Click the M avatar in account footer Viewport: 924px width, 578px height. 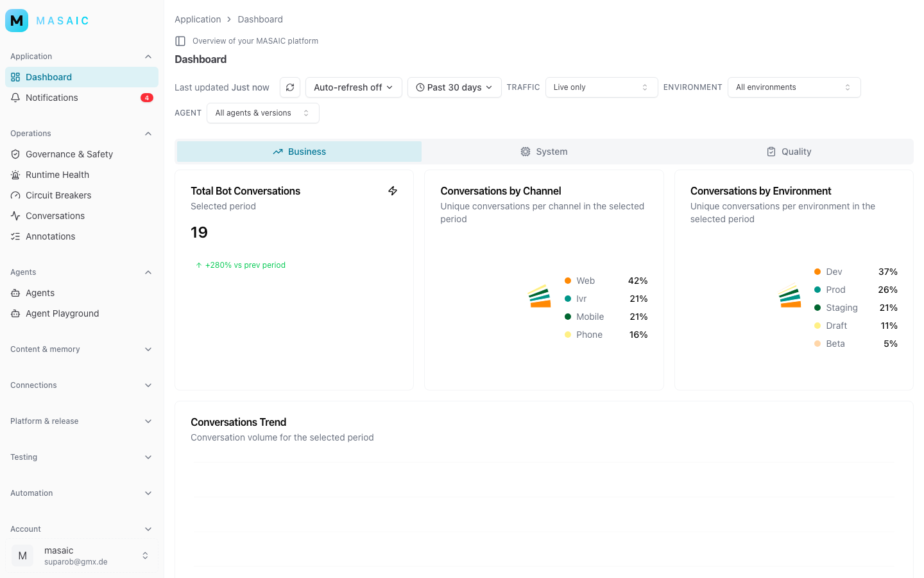click(22, 556)
